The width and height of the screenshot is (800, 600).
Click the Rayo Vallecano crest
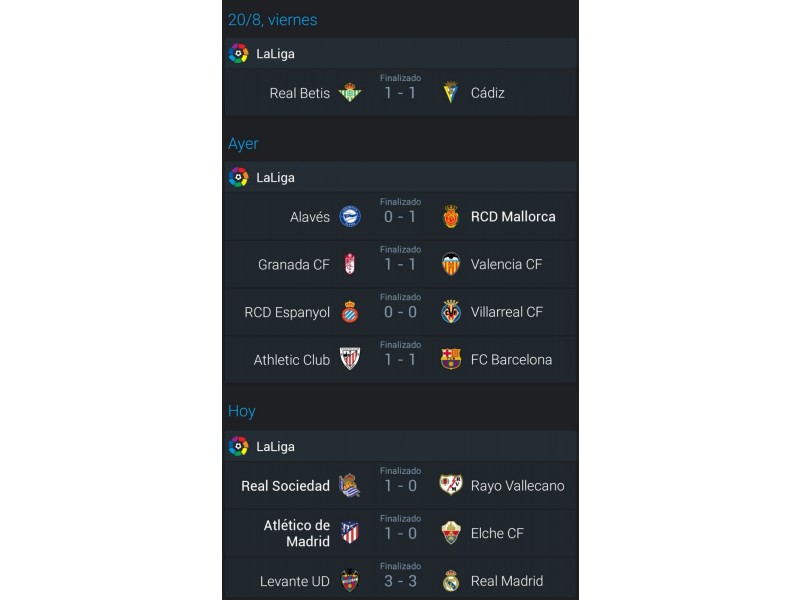[451, 485]
